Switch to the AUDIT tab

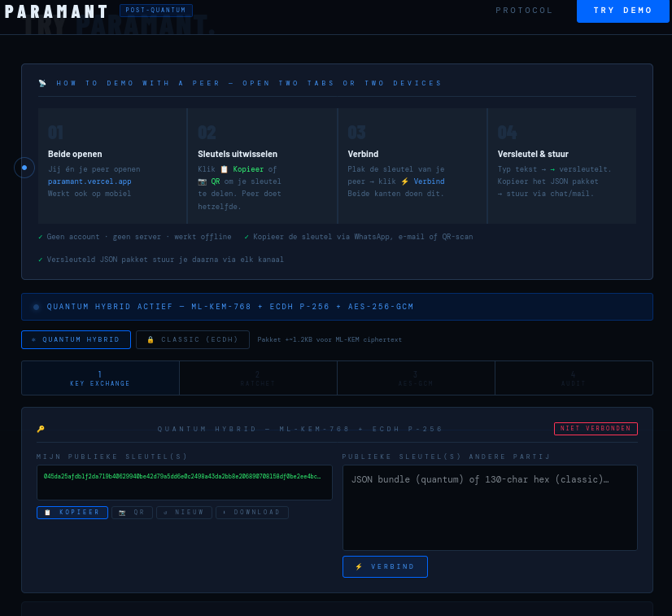[574, 378]
